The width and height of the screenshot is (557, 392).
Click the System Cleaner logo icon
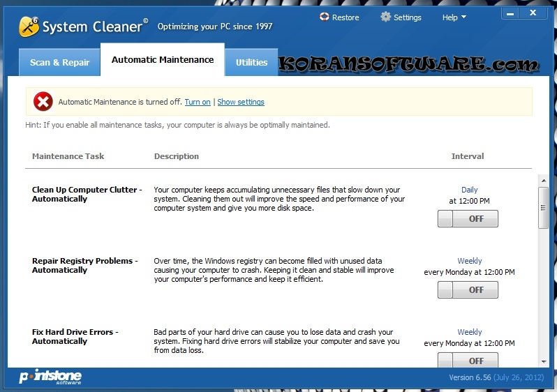point(29,27)
